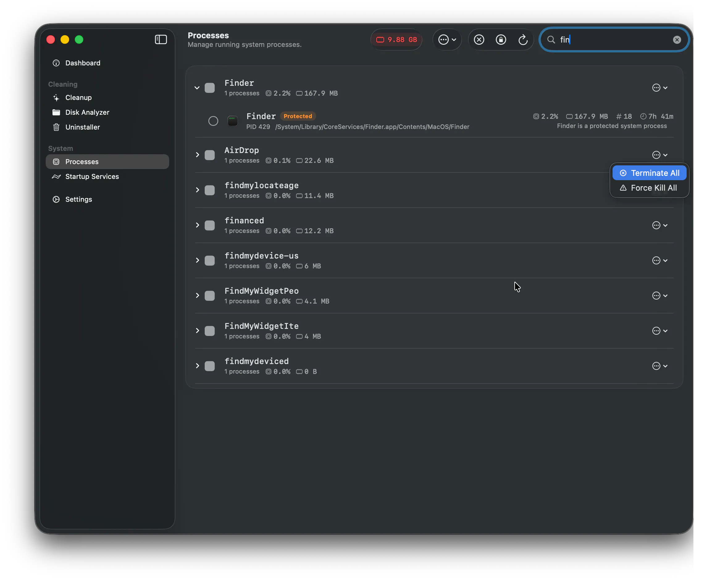Choose Terminate All from the menu
728x580 pixels.
pos(649,173)
